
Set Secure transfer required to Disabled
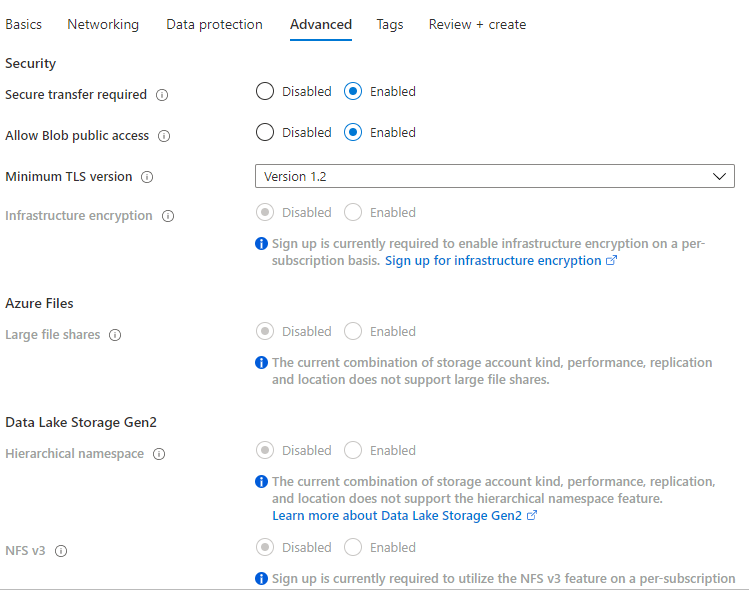[265, 92]
